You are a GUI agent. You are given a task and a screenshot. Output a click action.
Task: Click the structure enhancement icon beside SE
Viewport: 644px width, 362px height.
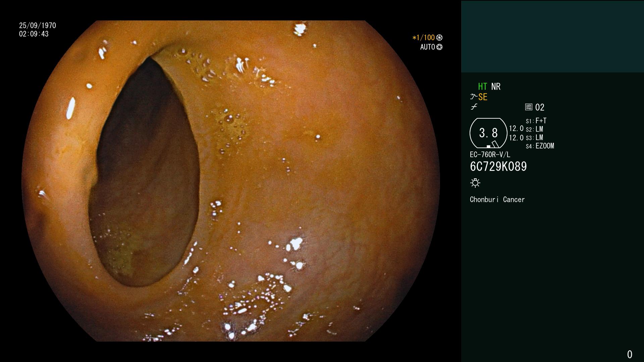pos(474,97)
